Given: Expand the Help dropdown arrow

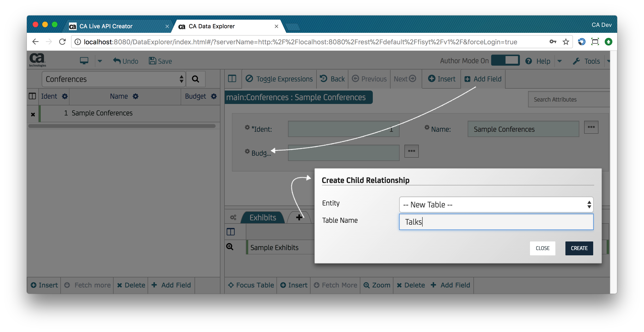Looking at the screenshot, I should click(x=559, y=61).
